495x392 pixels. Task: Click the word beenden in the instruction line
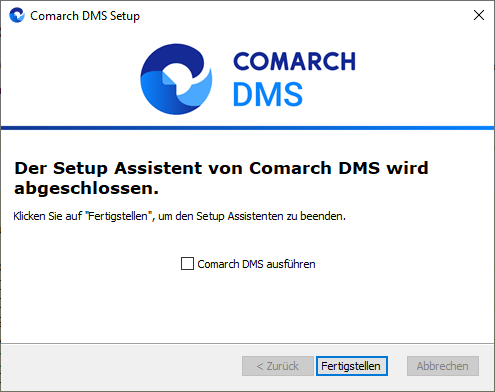tap(323, 216)
